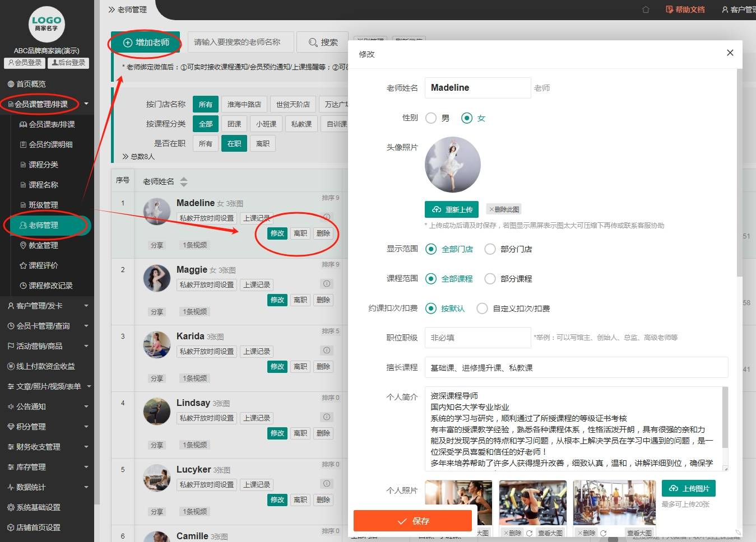This screenshot has width=756, height=542.
Task: Click 分享 in Madeline row
Action: coord(157,245)
